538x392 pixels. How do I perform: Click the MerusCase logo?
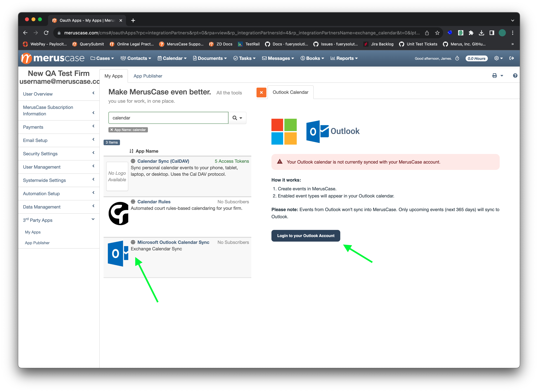point(52,58)
